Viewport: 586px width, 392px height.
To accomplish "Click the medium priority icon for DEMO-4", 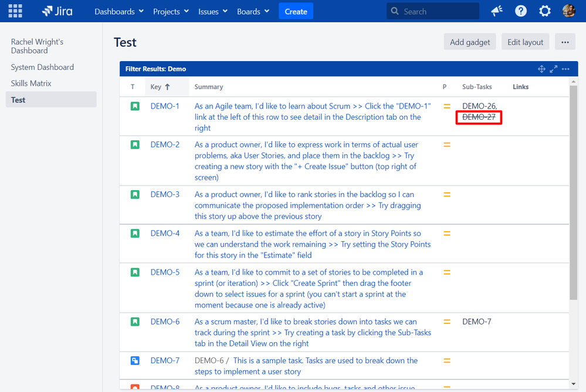I will [x=446, y=234].
